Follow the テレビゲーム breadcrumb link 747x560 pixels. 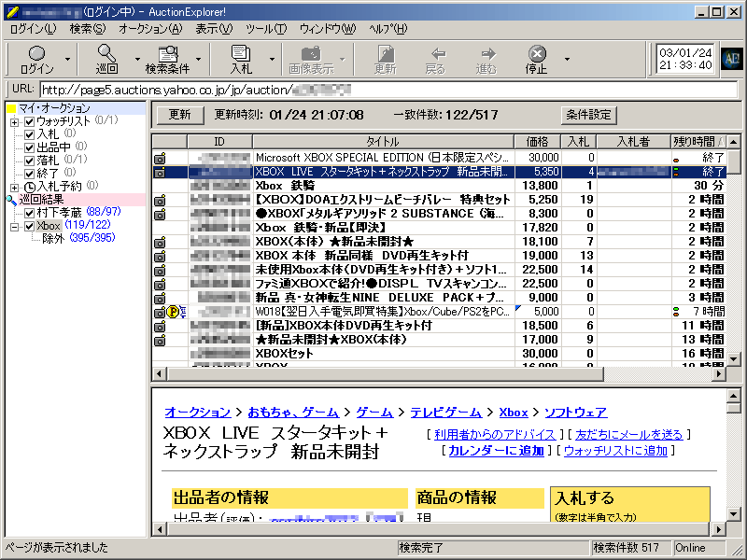coord(446,413)
